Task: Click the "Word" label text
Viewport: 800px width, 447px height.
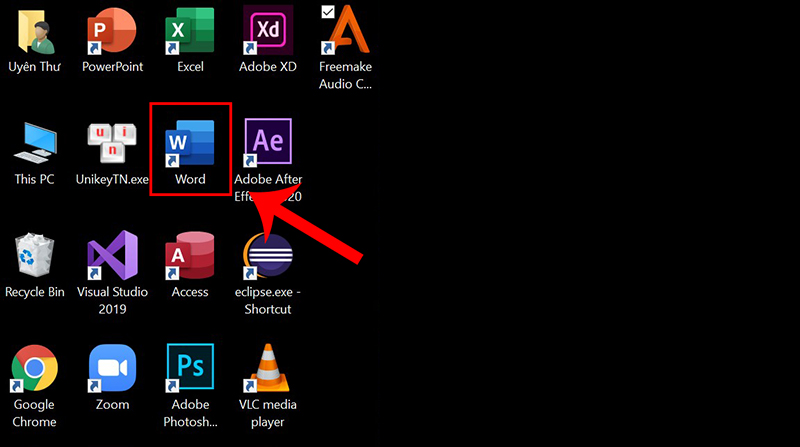Action: 190,179
